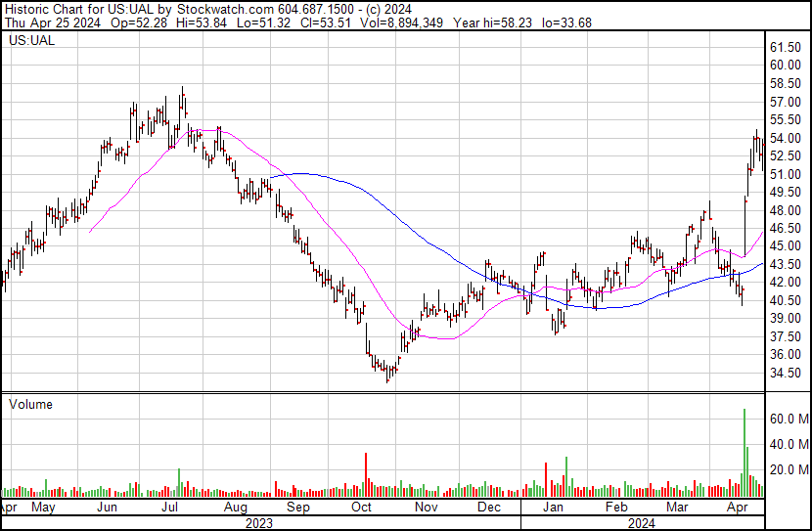
Task: Select the 'Year hi=58.23' value
Action: tap(492, 22)
